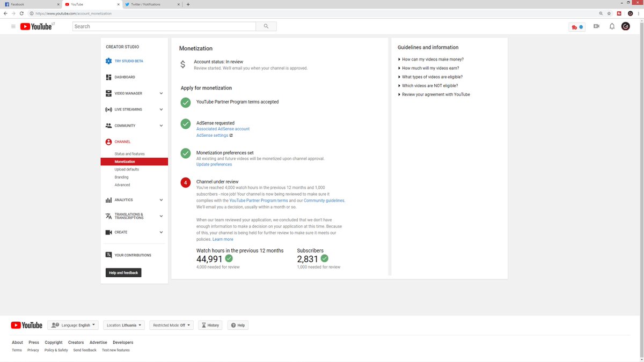
Task: Expand 'How much will my videos earn?'
Action: click(x=430, y=68)
